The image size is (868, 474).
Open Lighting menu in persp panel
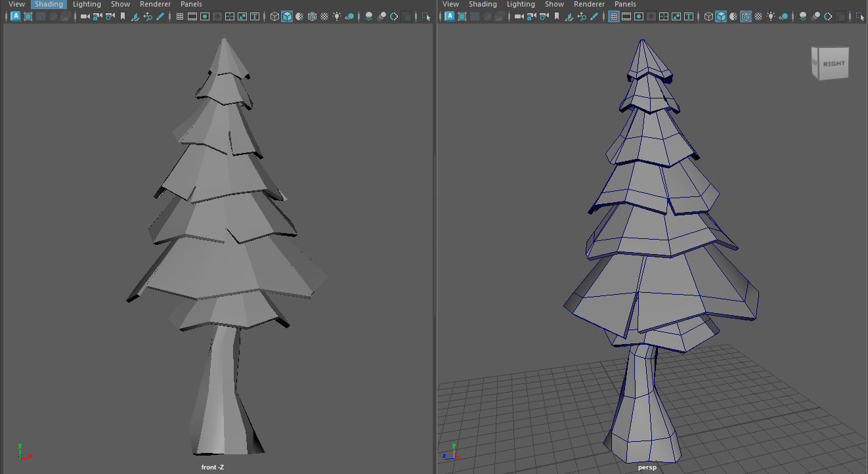pyautogui.click(x=521, y=4)
